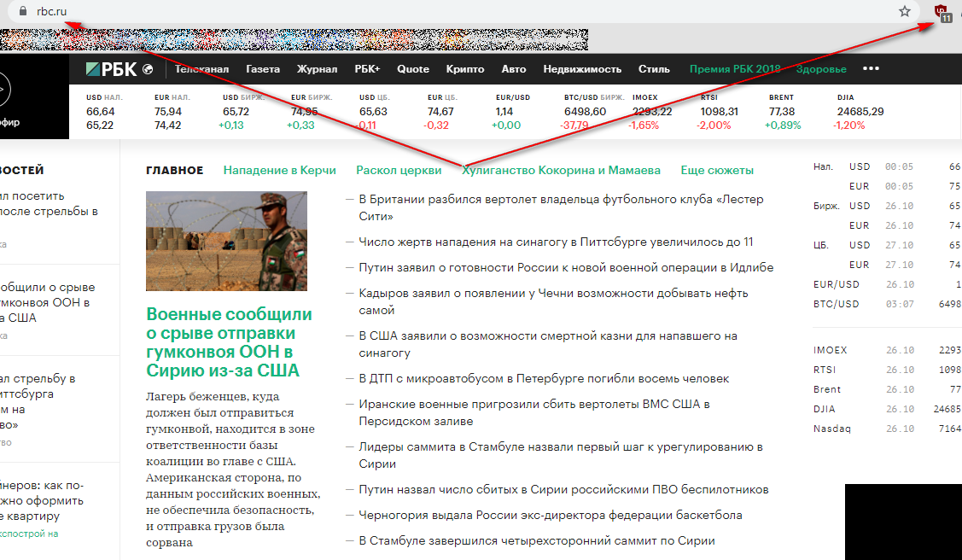Open headline about срыве отправки гумконвоя ООН
The height and width of the screenshot is (560, 962).
tap(229, 342)
